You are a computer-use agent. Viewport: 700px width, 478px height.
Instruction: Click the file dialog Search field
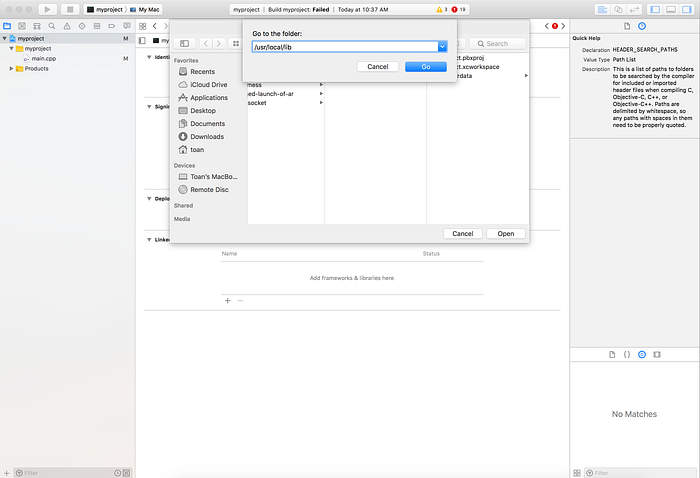[497, 43]
